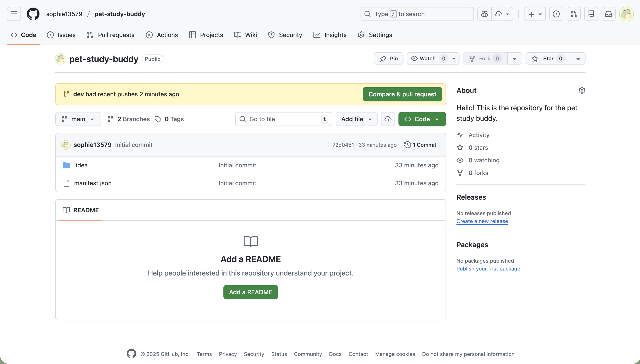Open the Add file dropdown
The height and width of the screenshot is (364, 640).
(356, 119)
